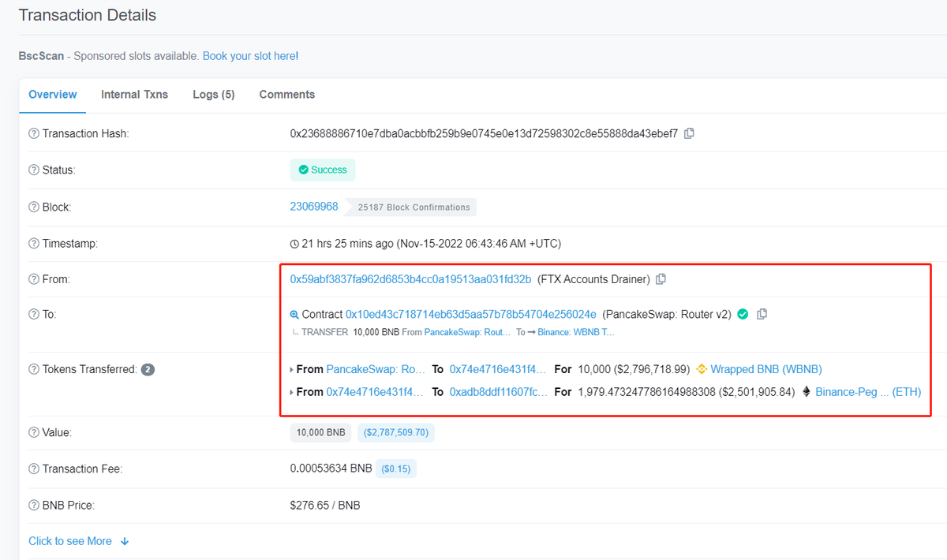Viewport: 947px width, 560px height.
Task: Open PancakeSwap: Ro... sender in WBNB row
Action: 376,369
